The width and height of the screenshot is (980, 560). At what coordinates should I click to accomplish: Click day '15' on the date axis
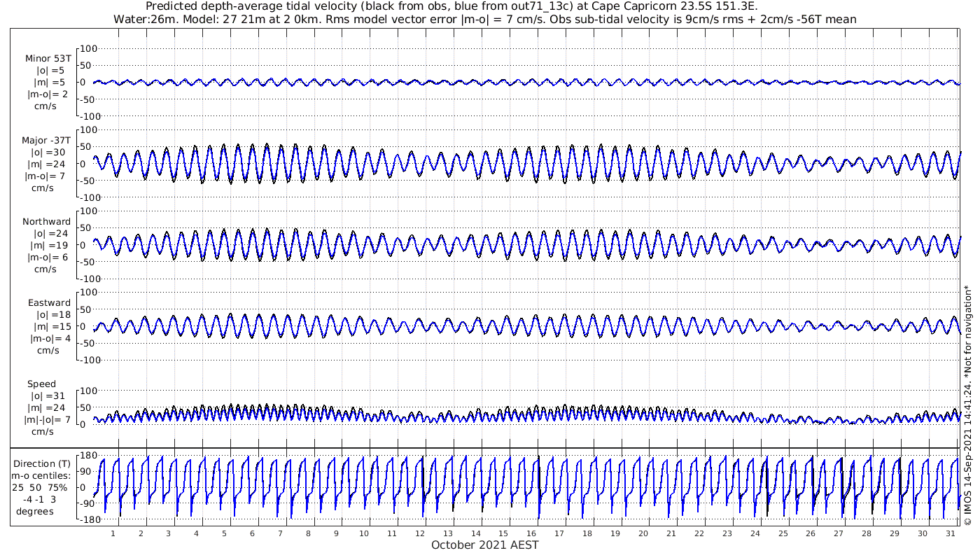point(503,533)
